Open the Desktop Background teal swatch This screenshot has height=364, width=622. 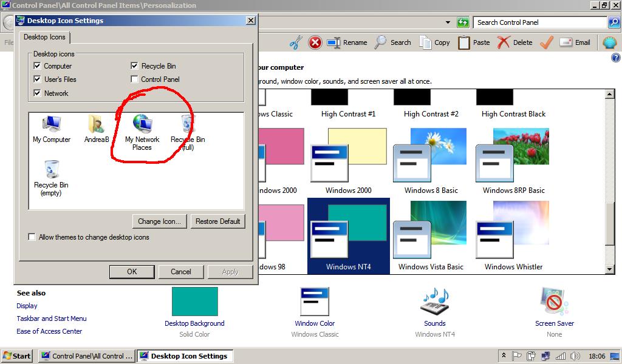pyautogui.click(x=195, y=302)
